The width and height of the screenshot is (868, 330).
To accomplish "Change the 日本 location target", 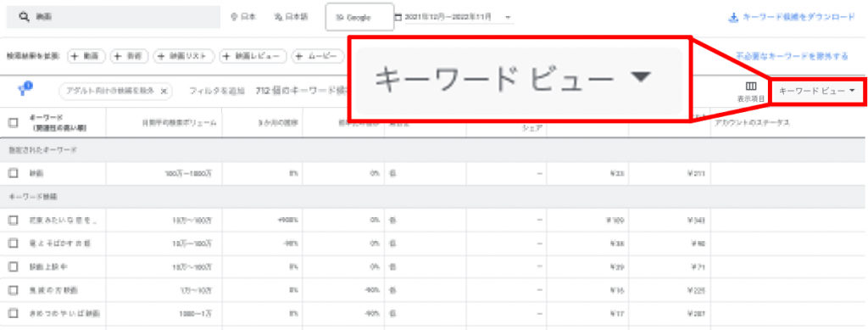I will [243, 17].
